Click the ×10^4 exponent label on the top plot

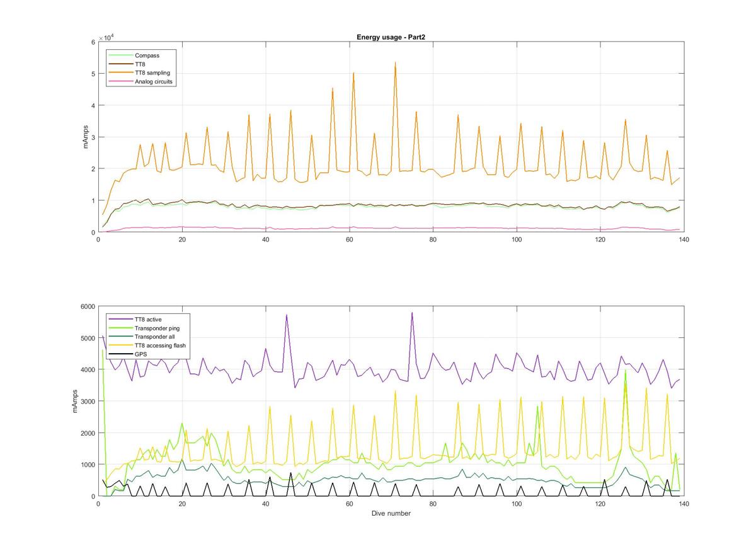coord(106,37)
